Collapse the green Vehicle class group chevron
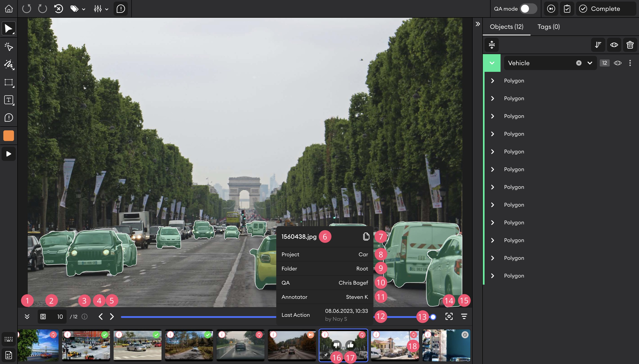Viewport: 639px width, 364px height. 492,63
